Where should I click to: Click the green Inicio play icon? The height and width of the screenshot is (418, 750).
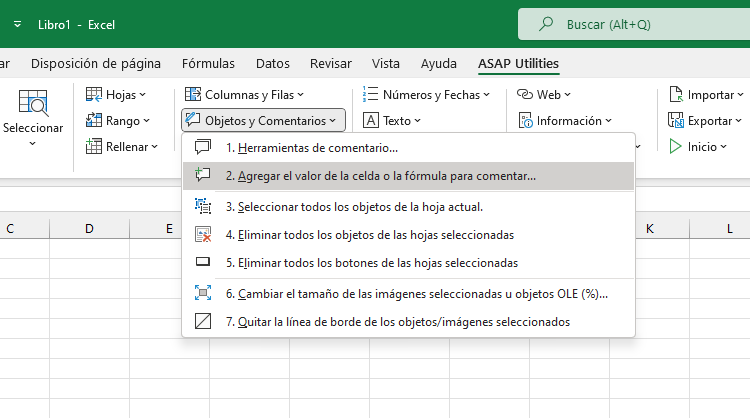[x=675, y=146]
